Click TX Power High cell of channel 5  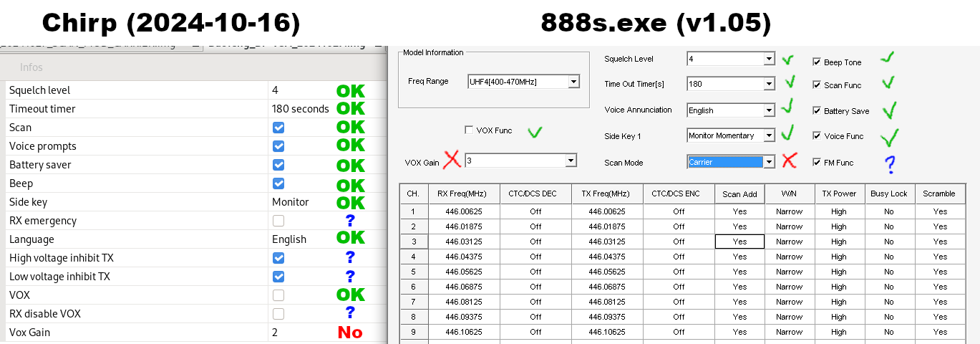click(839, 272)
